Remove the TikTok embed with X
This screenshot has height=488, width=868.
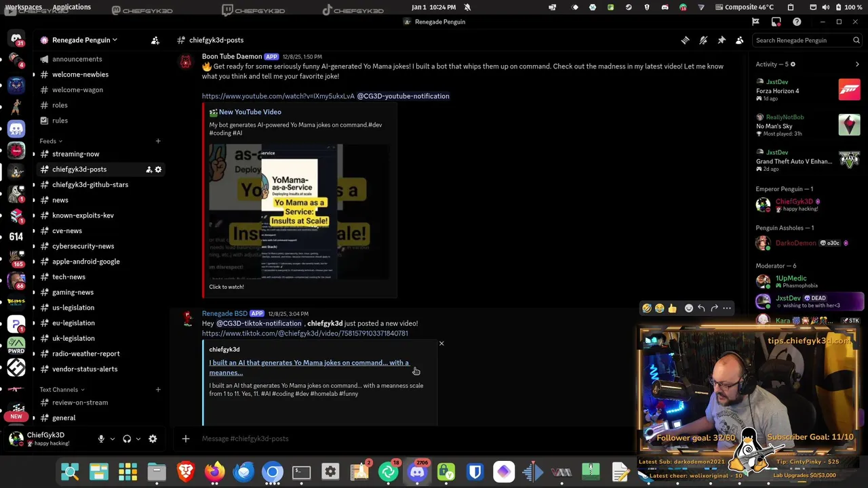point(441,344)
